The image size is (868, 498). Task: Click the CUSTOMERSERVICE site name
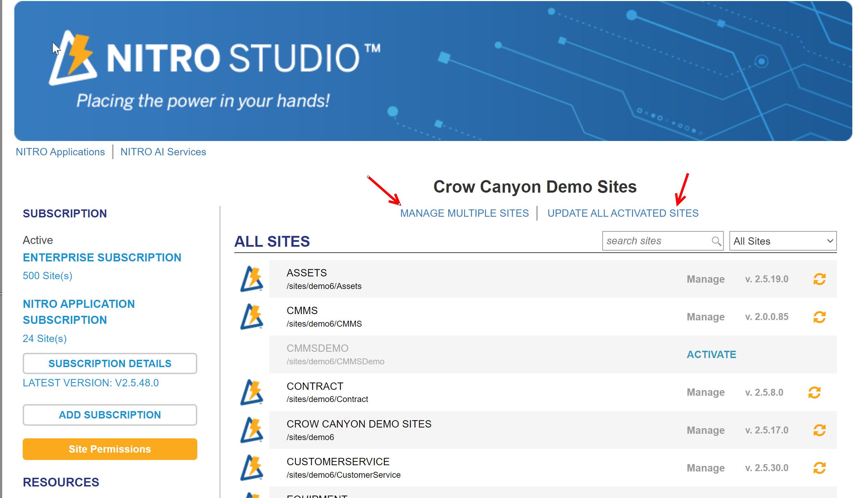tap(338, 461)
